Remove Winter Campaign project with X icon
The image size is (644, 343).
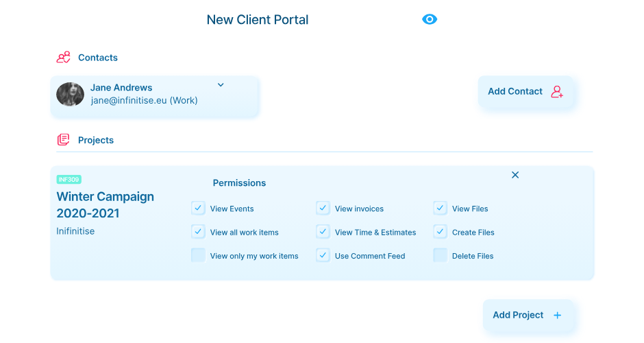pyautogui.click(x=515, y=175)
